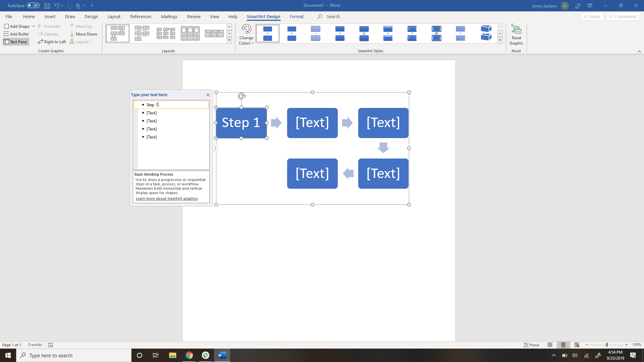Open the Layout dropdown in Create Graphic
The height and width of the screenshot is (362, 644).
(x=80, y=42)
